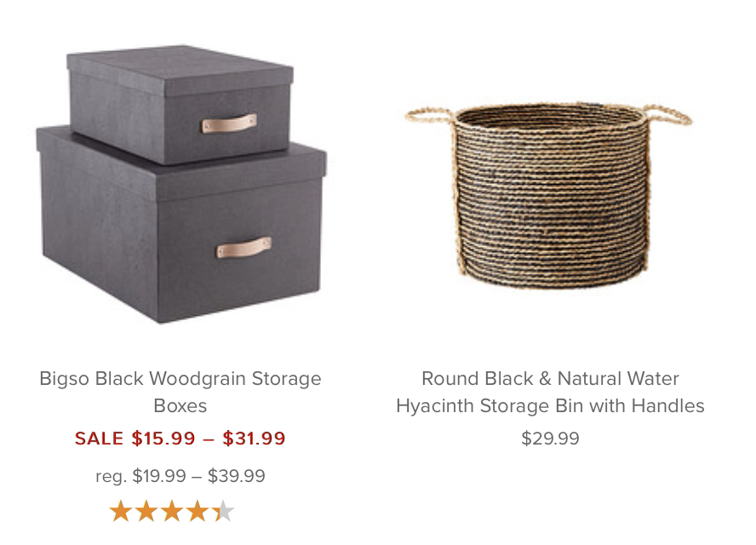Click the copper handle on the large box

(x=243, y=248)
